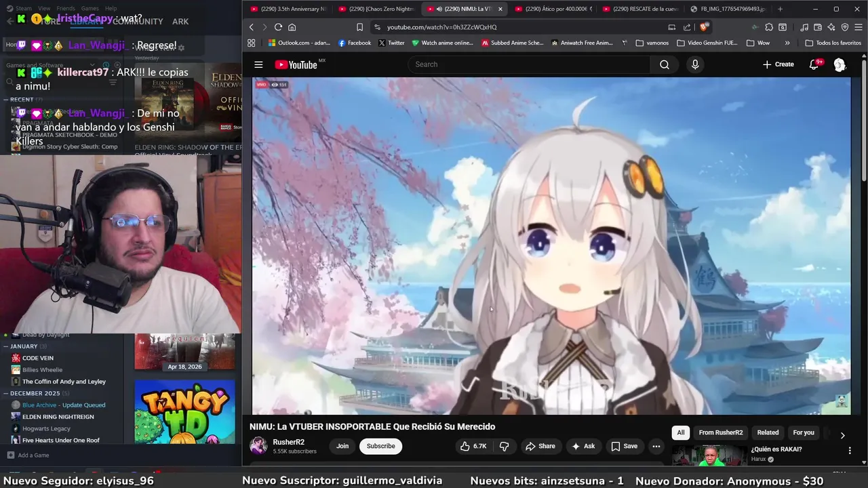Bookmark this page with the bookmark icon
Image resolution: width=868 pixels, height=488 pixels.
point(359,27)
